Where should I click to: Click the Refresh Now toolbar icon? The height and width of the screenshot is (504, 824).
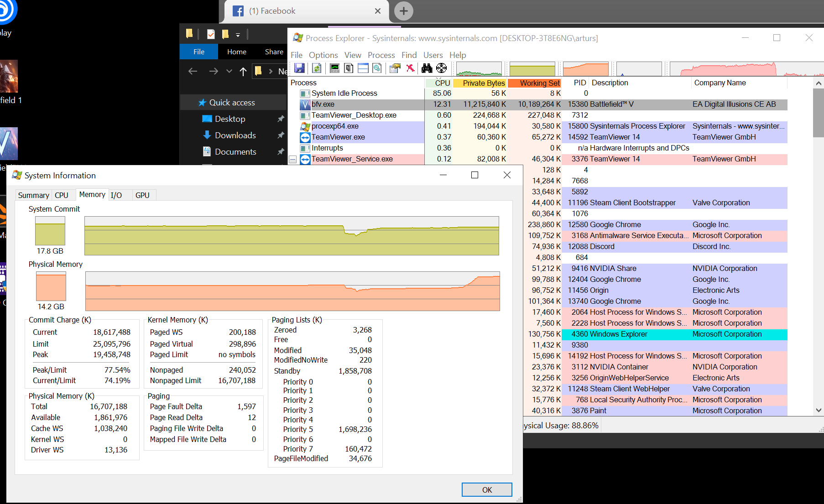(x=317, y=68)
